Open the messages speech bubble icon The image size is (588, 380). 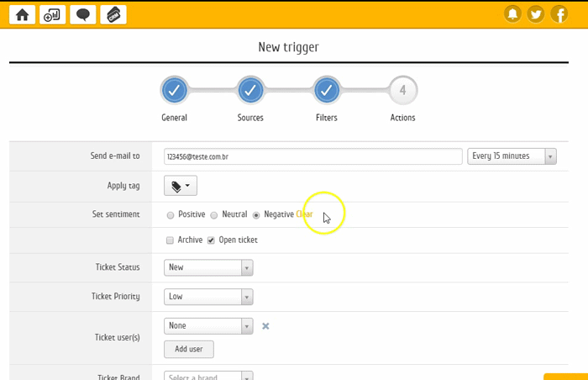(82, 14)
